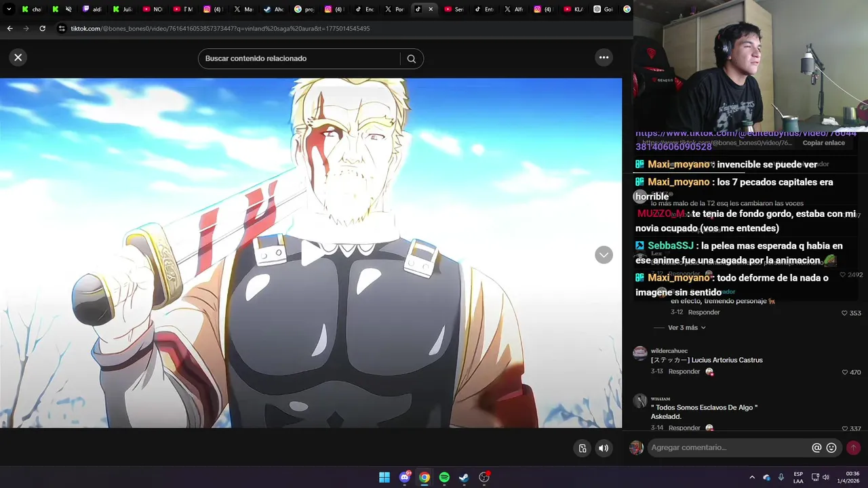Go forward in browser
Viewport: 868px width, 488px height.
(x=26, y=28)
